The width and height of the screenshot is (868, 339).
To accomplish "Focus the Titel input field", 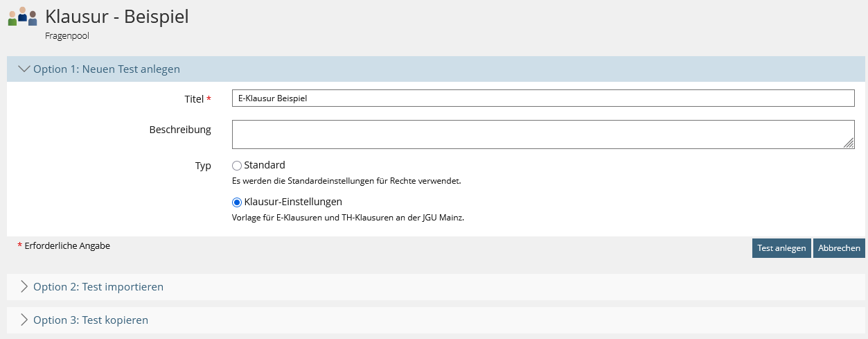I will click(x=543, y=98).
